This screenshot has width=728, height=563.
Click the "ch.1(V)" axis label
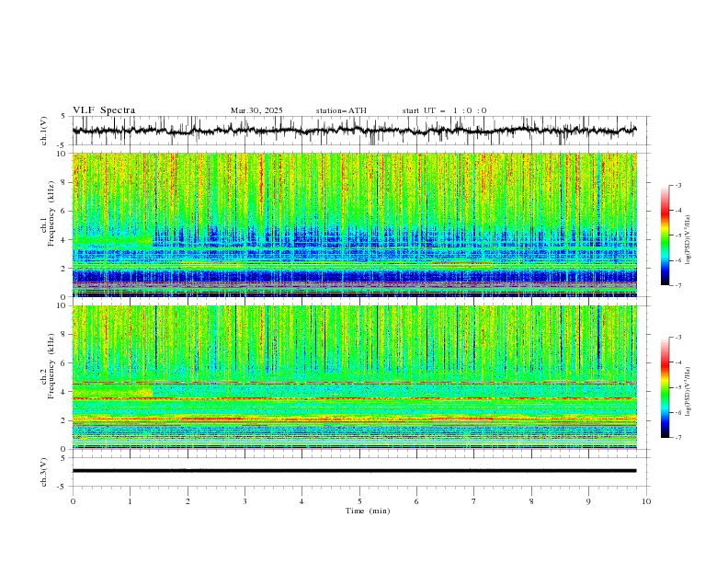(44, 131)
